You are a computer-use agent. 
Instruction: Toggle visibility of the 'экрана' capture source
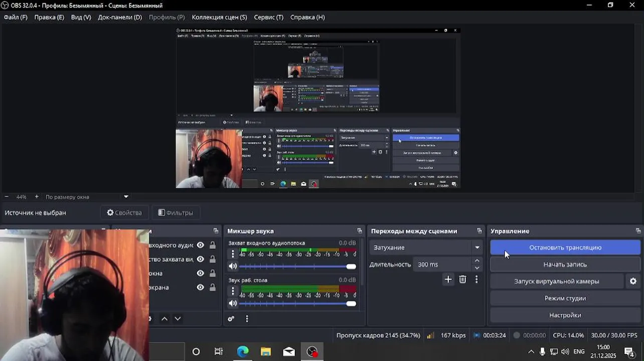[x=200, y=287]
